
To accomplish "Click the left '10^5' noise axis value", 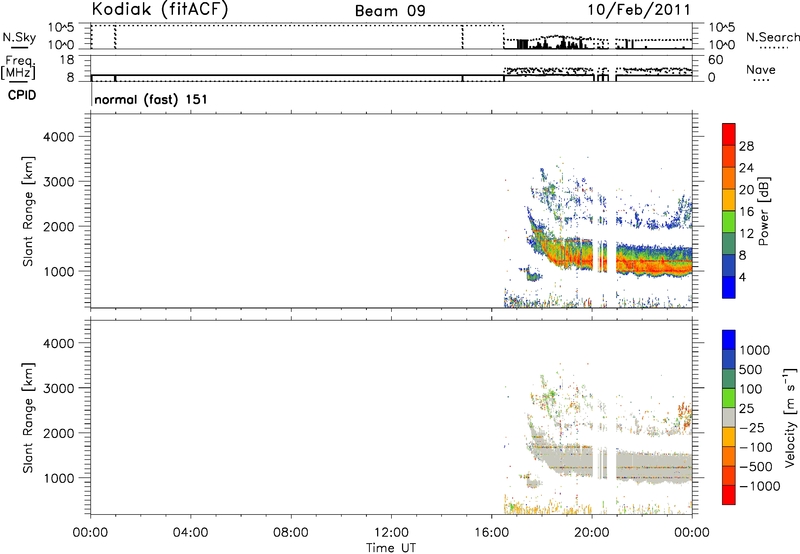I will tap(61, 28).
